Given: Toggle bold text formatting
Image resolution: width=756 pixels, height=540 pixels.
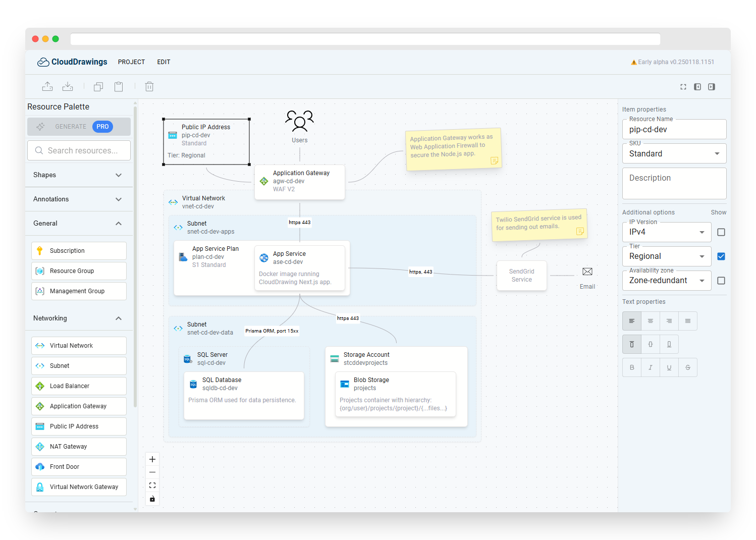Looking at the screenshot, I should coord(632,367).
